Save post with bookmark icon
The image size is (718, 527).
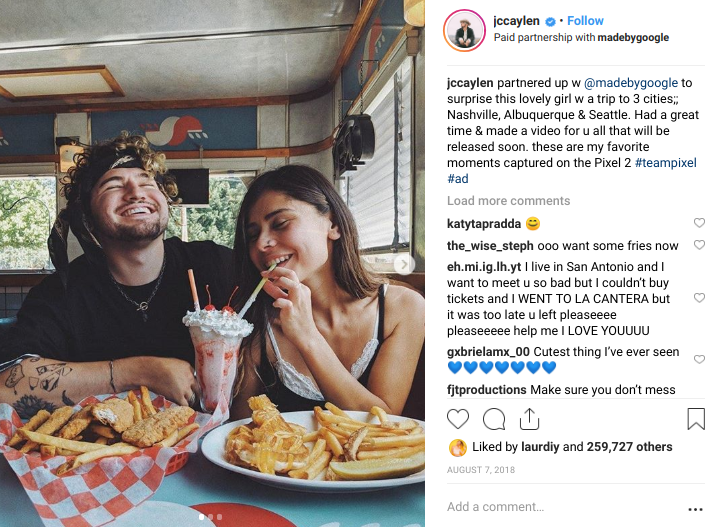[696, 418]
